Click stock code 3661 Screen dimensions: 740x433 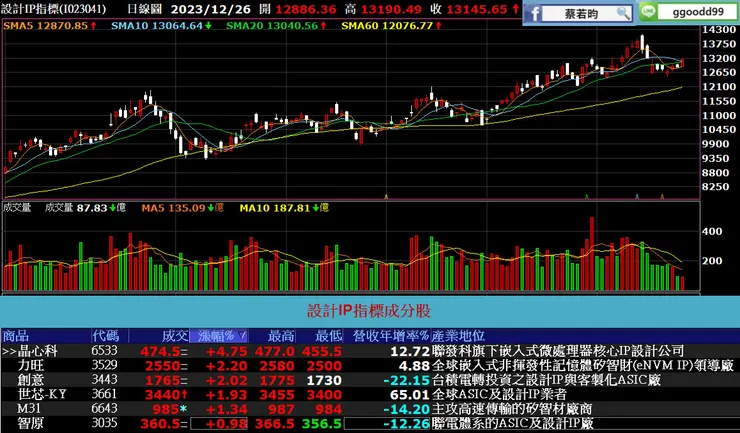coord(104,394)
